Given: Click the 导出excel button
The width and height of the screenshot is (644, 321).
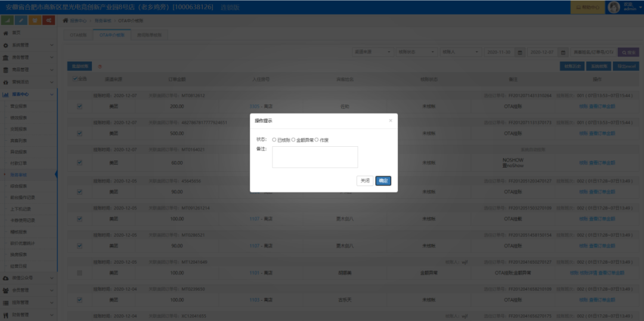Looking at the screenshot, I should [626, 66].
